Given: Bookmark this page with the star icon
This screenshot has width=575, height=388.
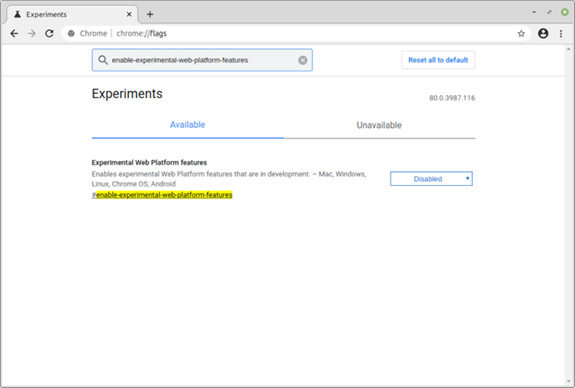Looking at the screenshot, I should pos(521,34).
